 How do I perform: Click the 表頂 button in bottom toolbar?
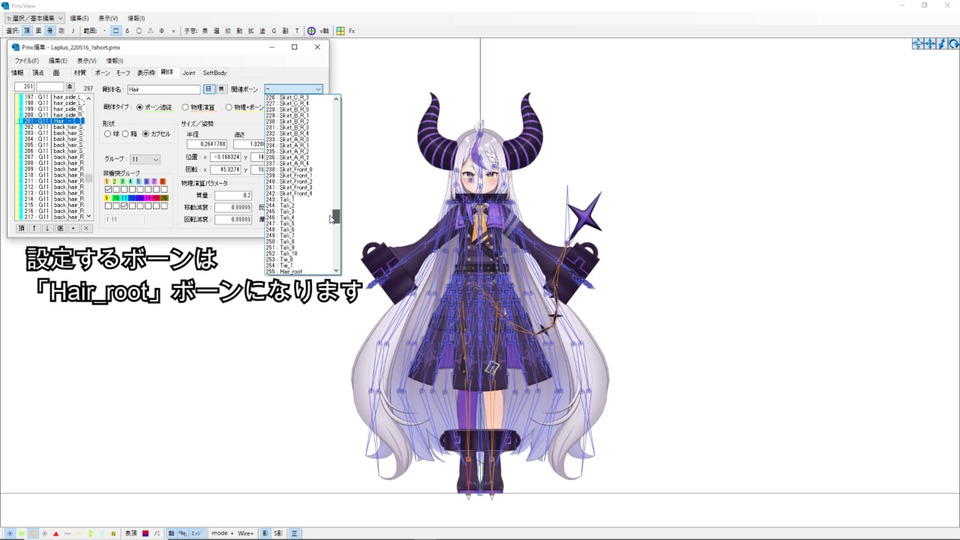pos(131,534)
